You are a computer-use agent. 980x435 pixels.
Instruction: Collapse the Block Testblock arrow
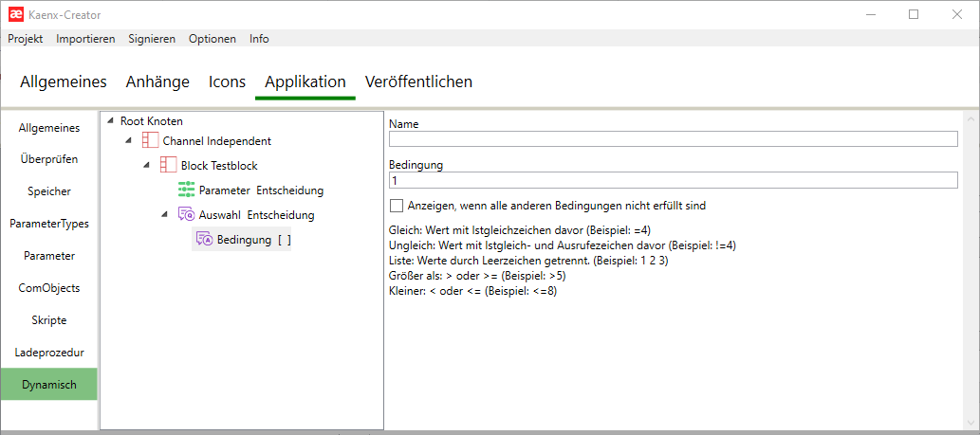[147, 165]
